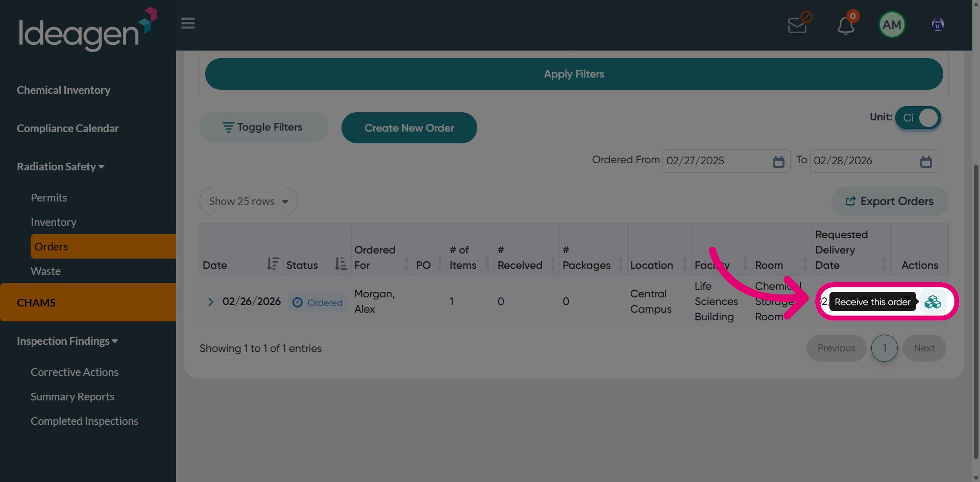Open the notifications bell

point(846,24)
